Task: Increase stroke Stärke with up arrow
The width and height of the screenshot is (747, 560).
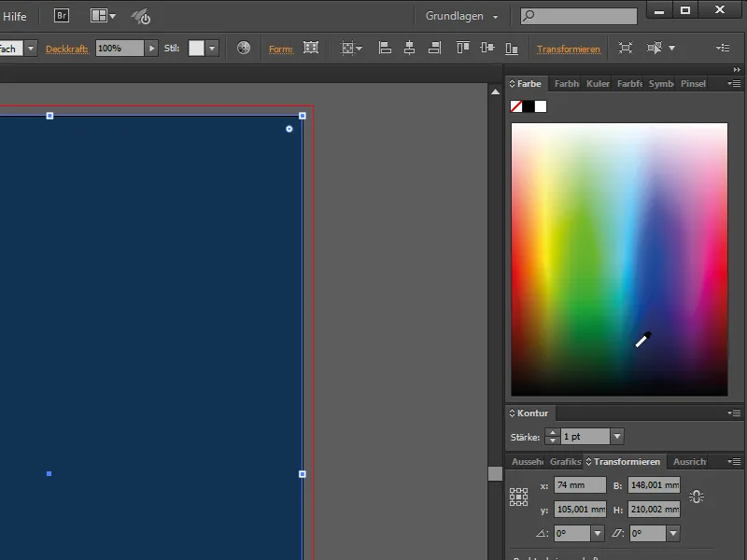Action: [553, 432]
